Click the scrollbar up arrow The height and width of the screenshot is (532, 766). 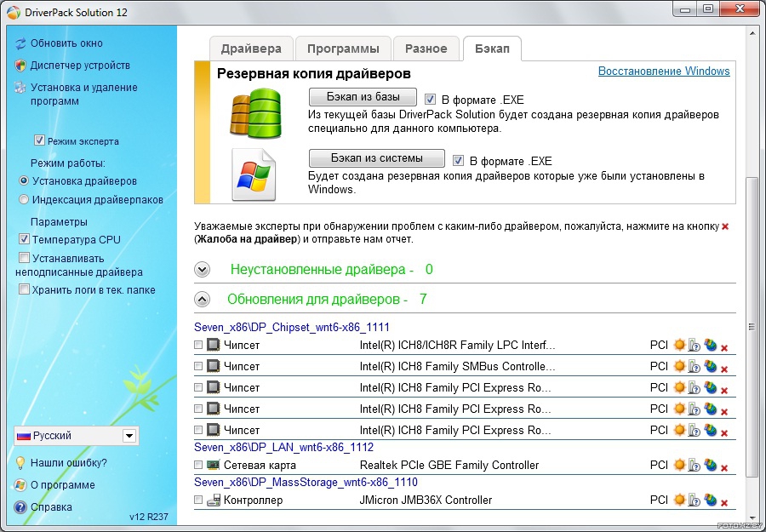coord(752,33)
